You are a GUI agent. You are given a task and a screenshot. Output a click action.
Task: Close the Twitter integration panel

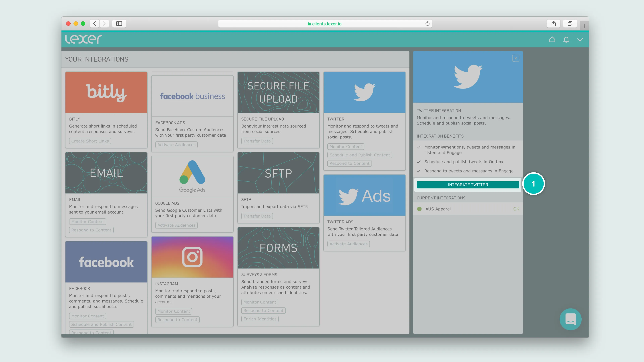(x=516, y=58)
